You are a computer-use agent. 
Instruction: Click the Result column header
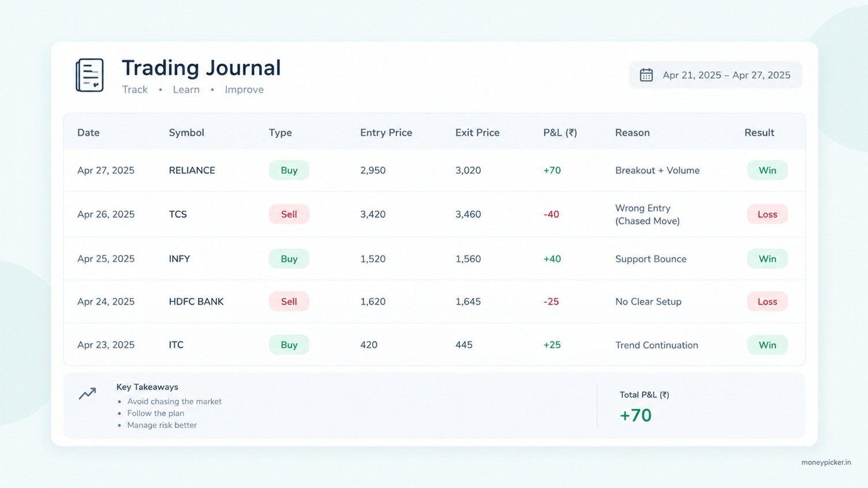click(759, 133)
